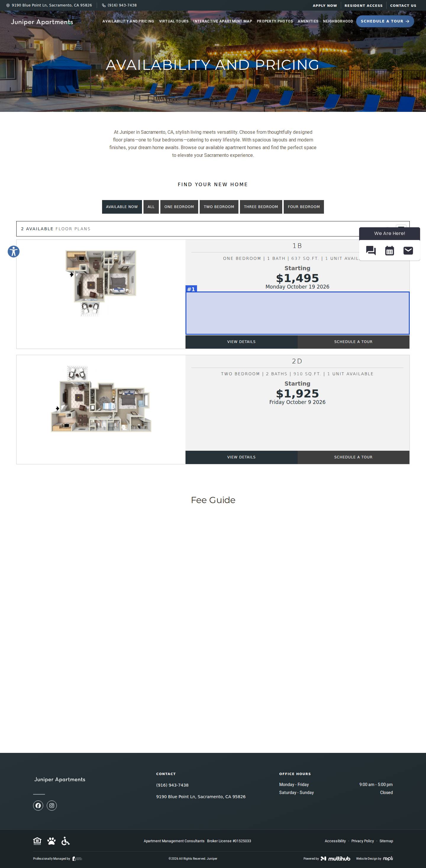
Task: Open the accessibility widget icon
Action: [14, 252]
